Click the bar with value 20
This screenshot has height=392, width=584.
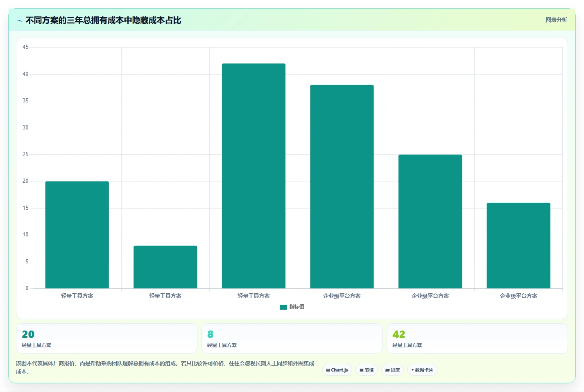point(77,235)
